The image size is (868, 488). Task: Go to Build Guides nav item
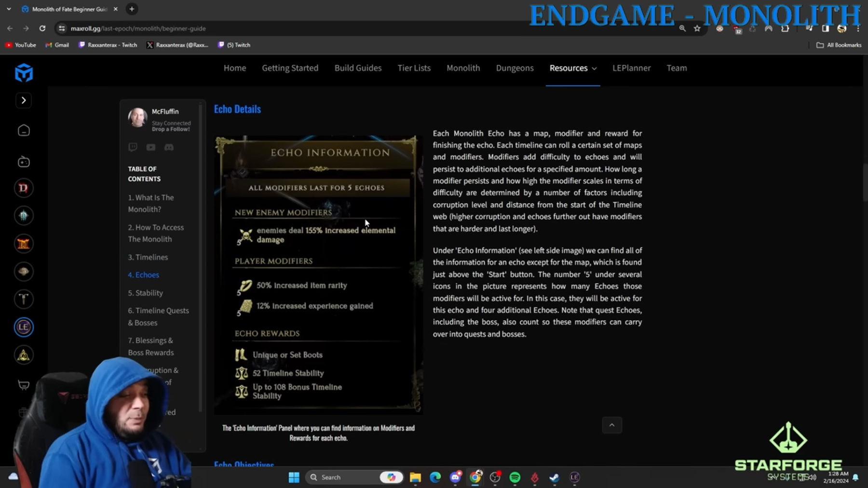coord(358,68)
